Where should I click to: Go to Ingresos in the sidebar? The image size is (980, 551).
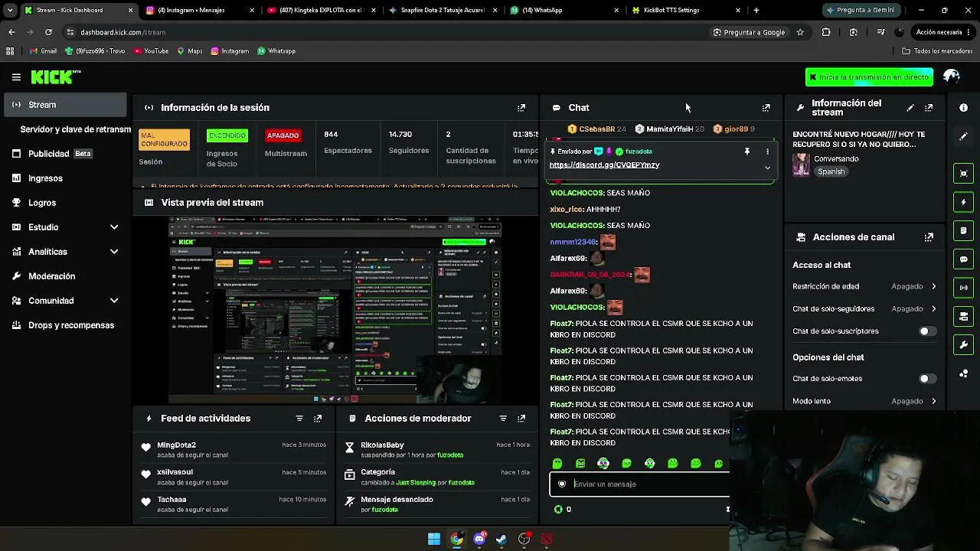65,178
